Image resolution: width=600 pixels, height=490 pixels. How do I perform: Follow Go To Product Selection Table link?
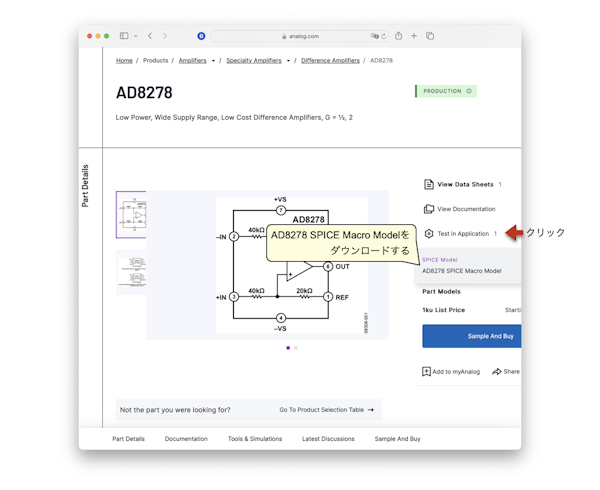[x=326, y=410]
